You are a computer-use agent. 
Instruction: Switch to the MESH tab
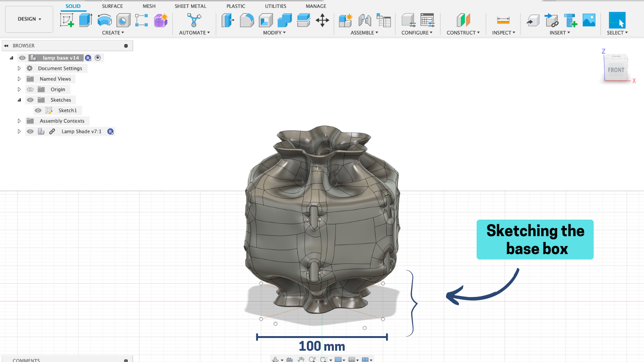pyautogui.click(x=149, y=6)
